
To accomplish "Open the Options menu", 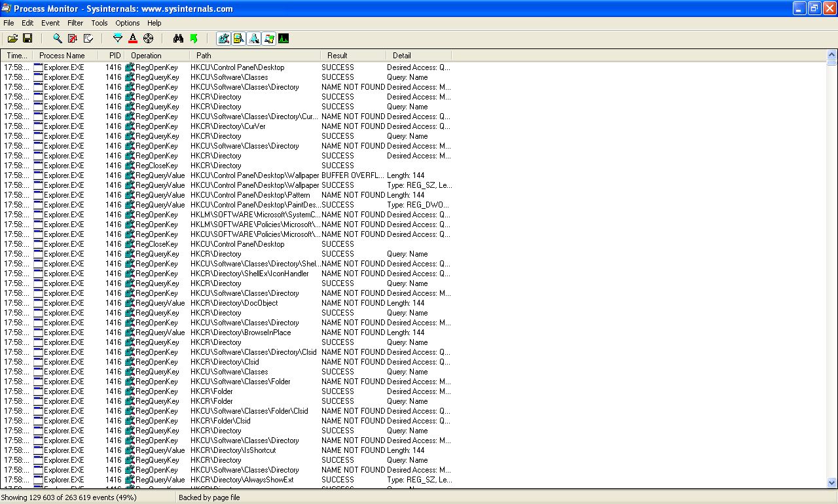I will pyautogui.click(x=127, y=23).
